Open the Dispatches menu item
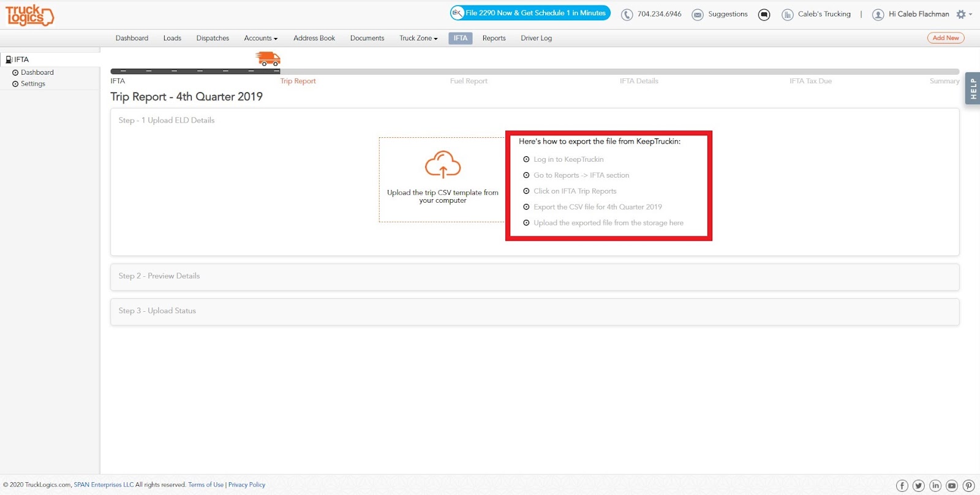This screenshot has width=980, height=495. [213, 38]
